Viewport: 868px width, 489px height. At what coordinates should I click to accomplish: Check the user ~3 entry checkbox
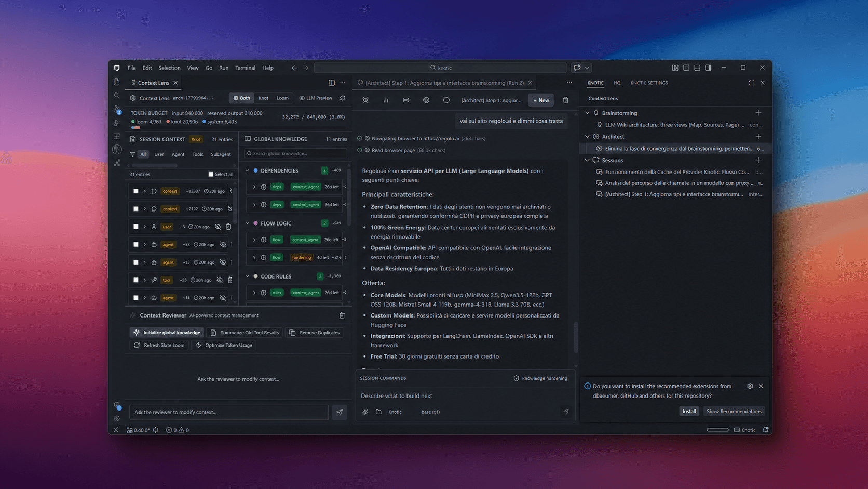(136, 227)
